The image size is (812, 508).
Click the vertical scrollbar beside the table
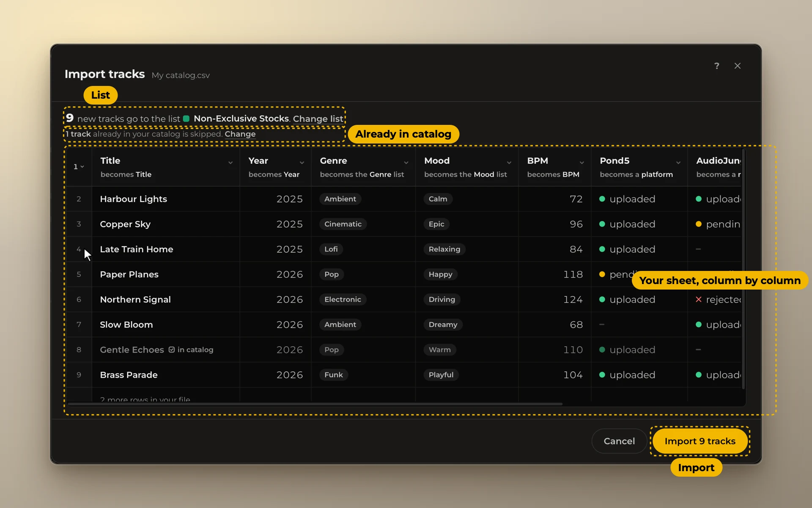pyautogui.click(x=743, y=269)
